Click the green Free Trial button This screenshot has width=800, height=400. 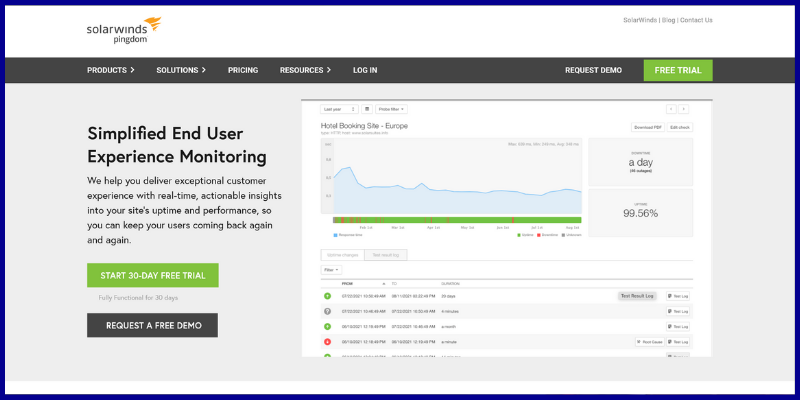[x=678, y=70]
